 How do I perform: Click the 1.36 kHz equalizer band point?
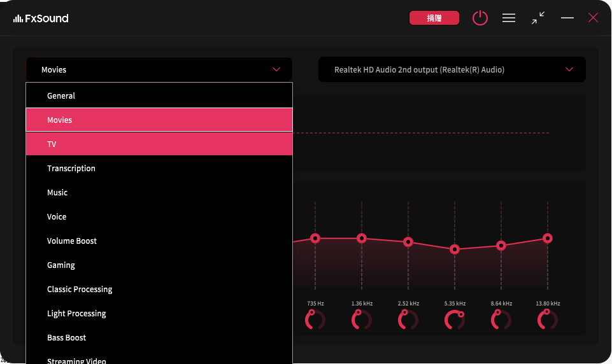[362, 238]
